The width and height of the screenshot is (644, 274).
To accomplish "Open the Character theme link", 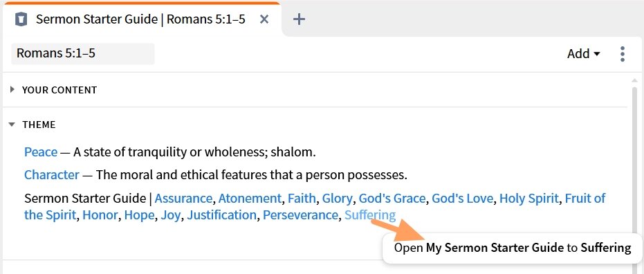I will (x=52, y=175).
